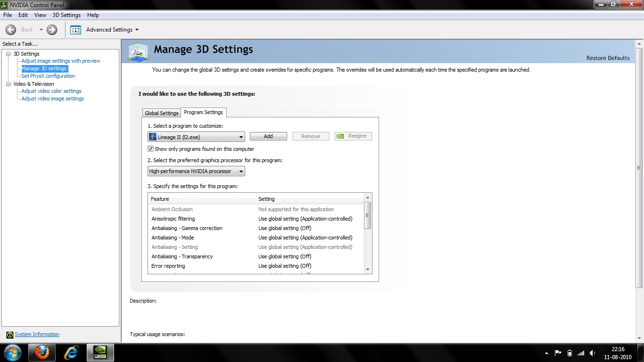Click the battery tray icon
This screenshot has width=644, height=362.
coord(570,353)
